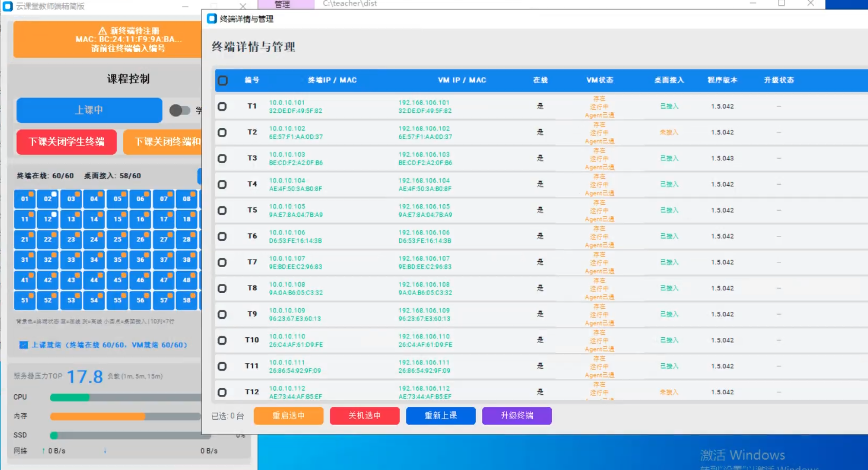Image resolution: width=868 pixels, height=470 pixels.
Task: Select all terminals with the header checkbox
Action: [x=223, y=80]
